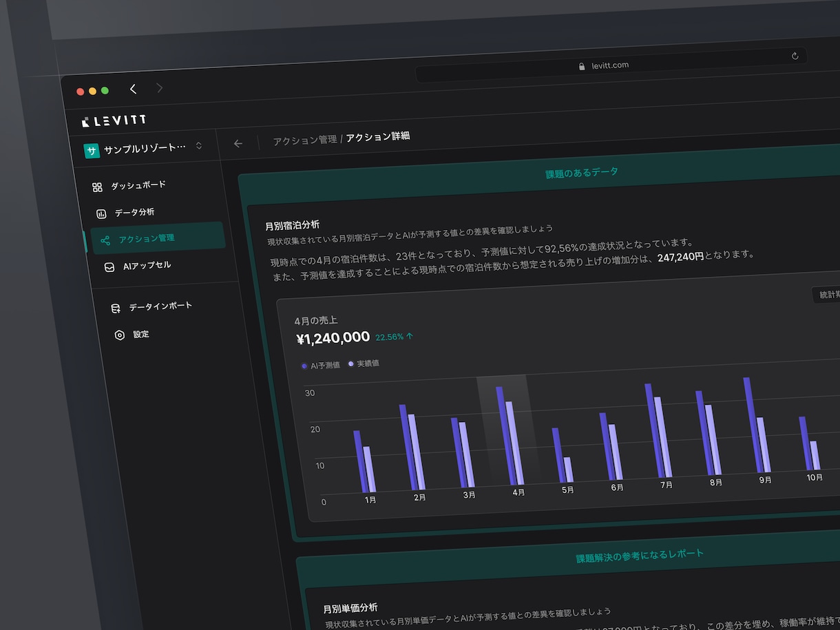
Task: Click the アクション管理 share icon
Action: tap(105, 240)
